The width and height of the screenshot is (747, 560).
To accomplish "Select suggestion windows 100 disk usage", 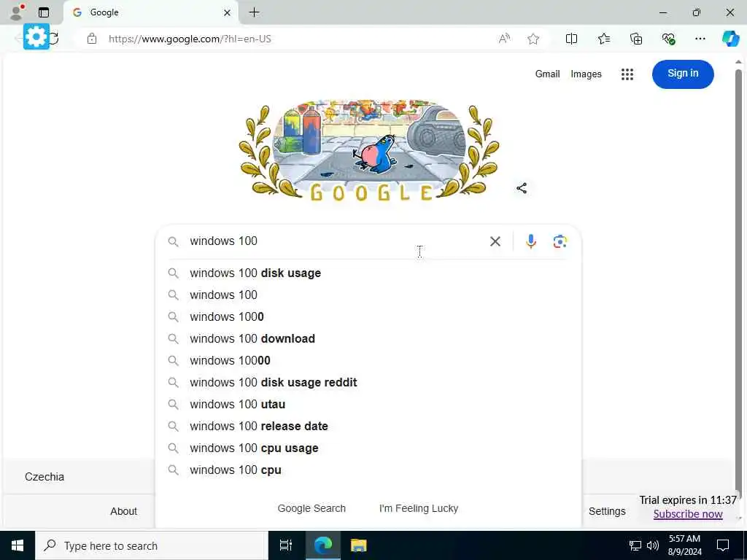I will [368, 273].
